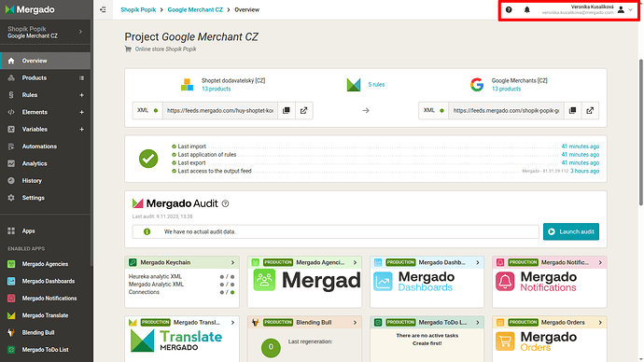Click the Mergado Dashboards card logo

414,282
